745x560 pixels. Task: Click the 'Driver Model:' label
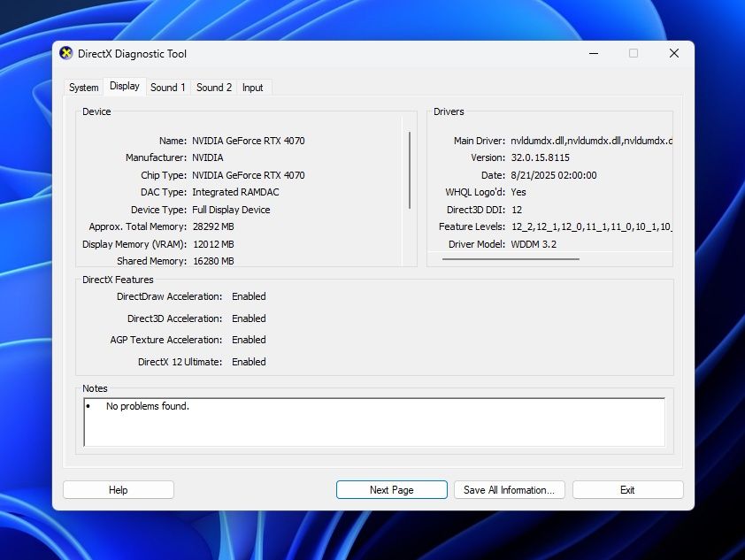click(477, 244)
